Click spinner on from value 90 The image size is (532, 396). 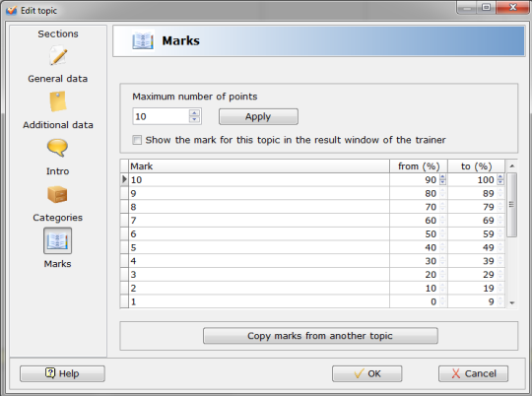pos(442,179)
